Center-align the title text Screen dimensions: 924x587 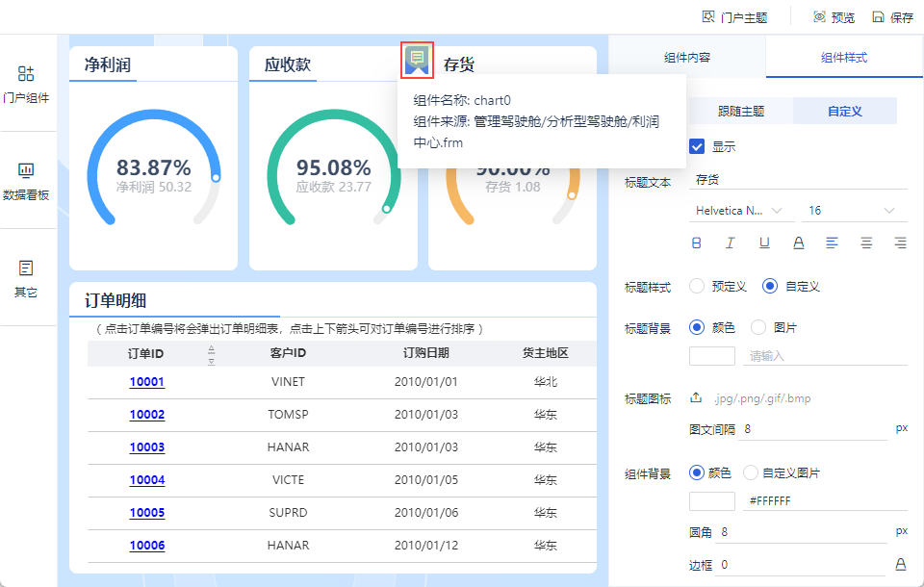point(866,242)
